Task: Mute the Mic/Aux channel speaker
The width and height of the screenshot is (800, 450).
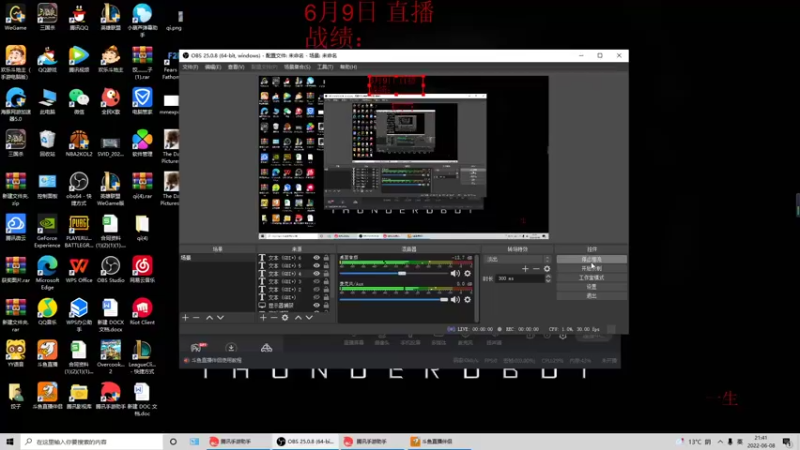Action: (455, 299)
